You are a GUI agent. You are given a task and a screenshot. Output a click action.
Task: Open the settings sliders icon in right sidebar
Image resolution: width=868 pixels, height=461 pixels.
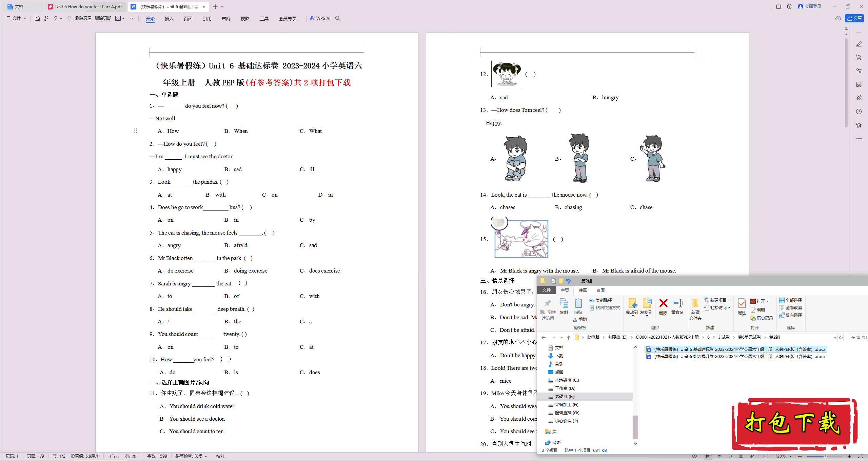pos(859,71)
